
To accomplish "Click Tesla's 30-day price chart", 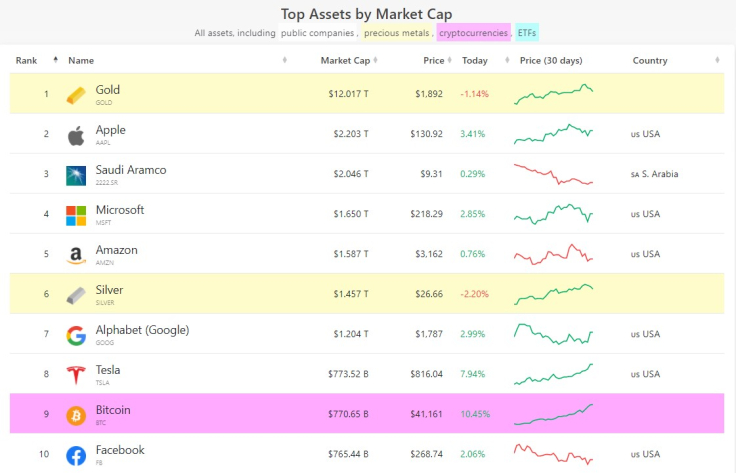I will (x=553, y=374).
